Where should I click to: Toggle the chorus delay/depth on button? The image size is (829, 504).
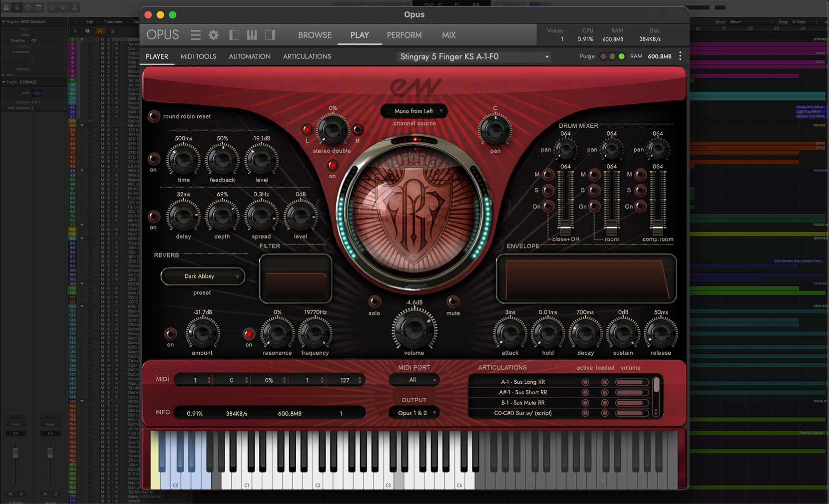pos(154,217)
